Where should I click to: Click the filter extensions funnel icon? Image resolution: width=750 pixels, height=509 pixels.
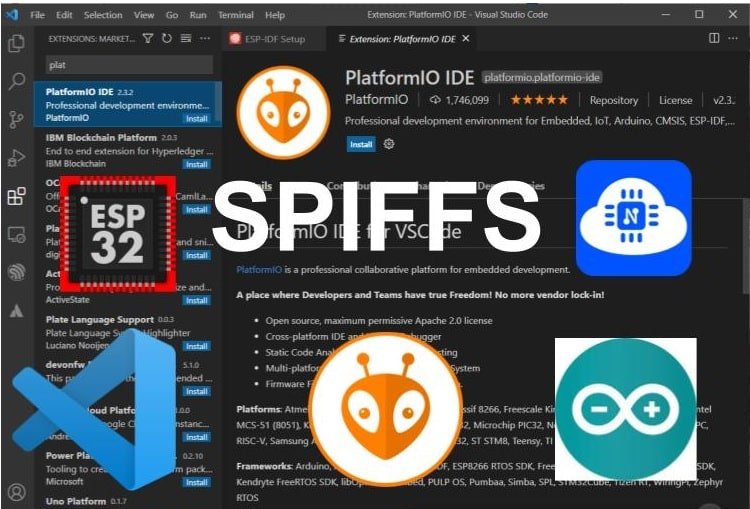[148, 38]
